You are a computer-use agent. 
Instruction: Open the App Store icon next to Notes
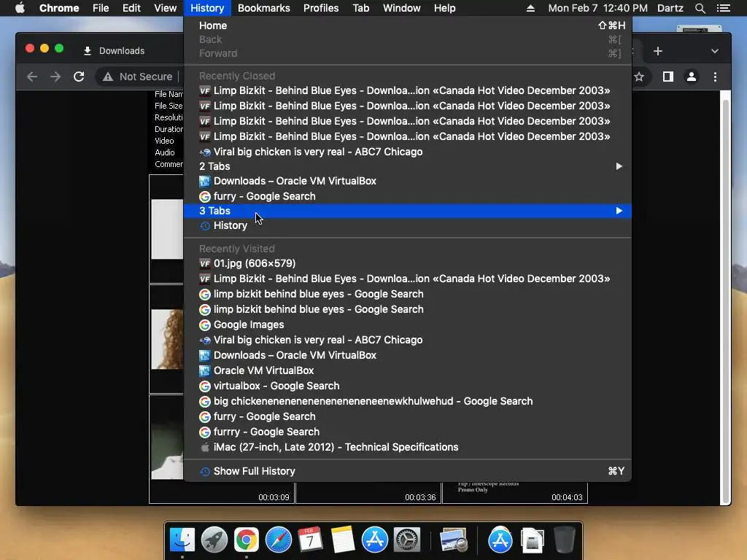pos(374,540)
